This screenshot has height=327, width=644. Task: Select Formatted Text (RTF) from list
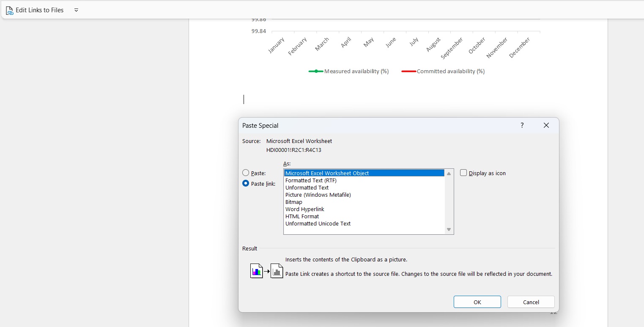tap(311, 180)
